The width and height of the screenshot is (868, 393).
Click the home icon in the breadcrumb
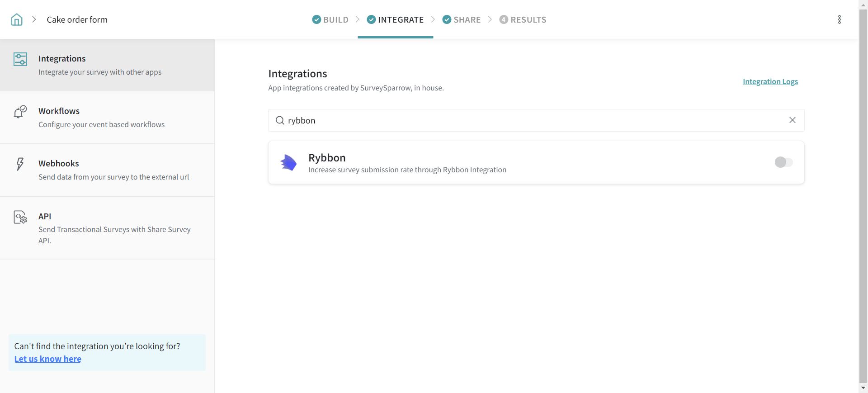pyautogui.click(x=17, y=19)
